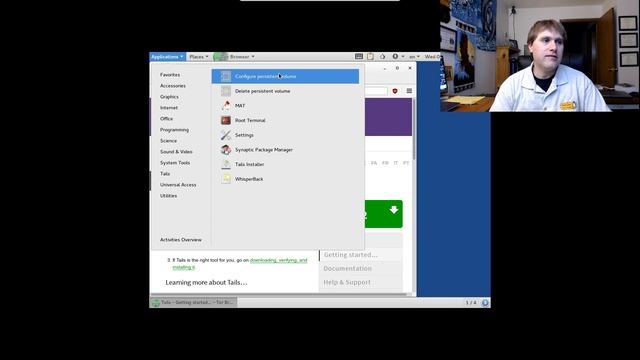Click the browser address bar field
This screenshot has width=640, height=360.
click(376, 91)
